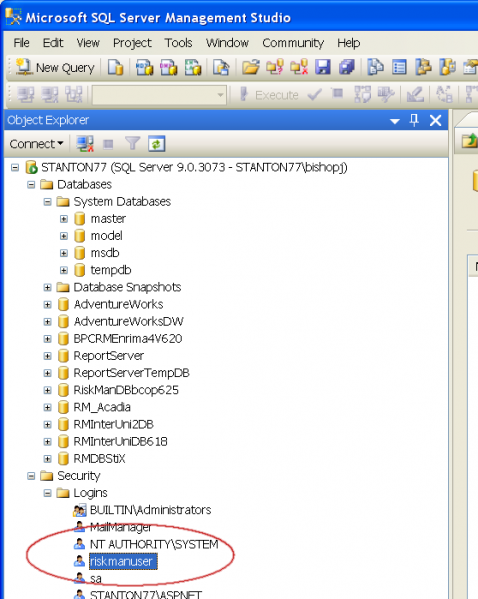
Task: Select the BPCRMEnrima4V620 database
Action: pos(128,338)
